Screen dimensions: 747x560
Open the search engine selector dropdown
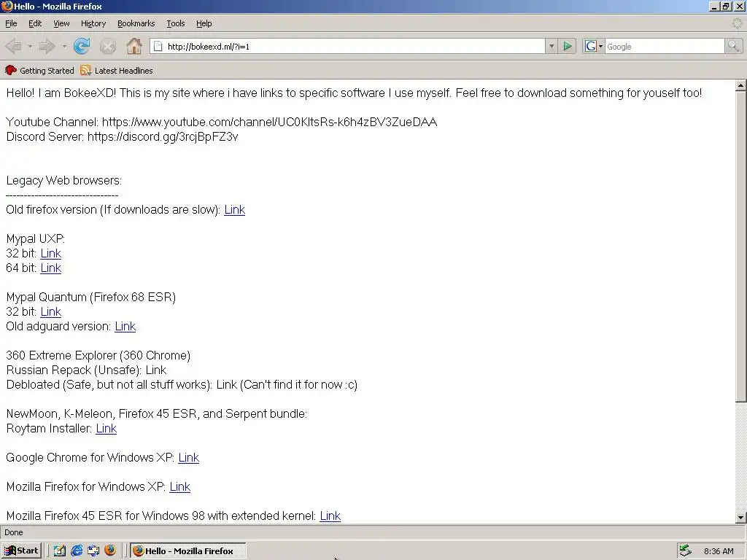[600, 46]
